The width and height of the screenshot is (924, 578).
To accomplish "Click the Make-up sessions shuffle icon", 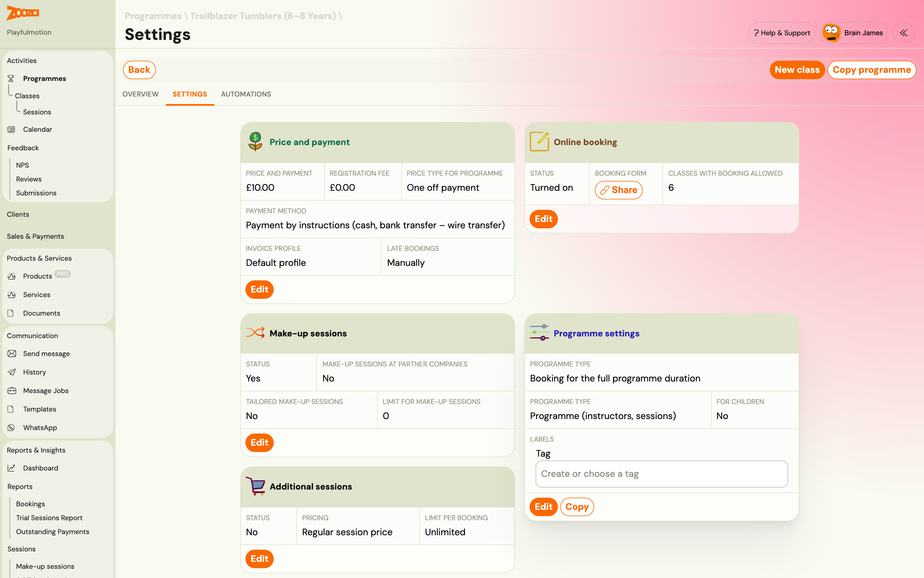I will pyautogui.click(x=255, y=333).
